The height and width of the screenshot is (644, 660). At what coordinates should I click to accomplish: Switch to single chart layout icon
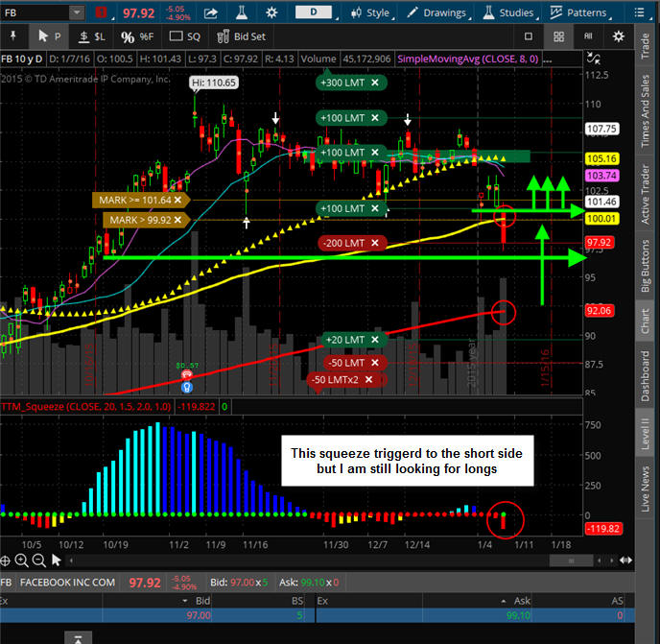529,36
